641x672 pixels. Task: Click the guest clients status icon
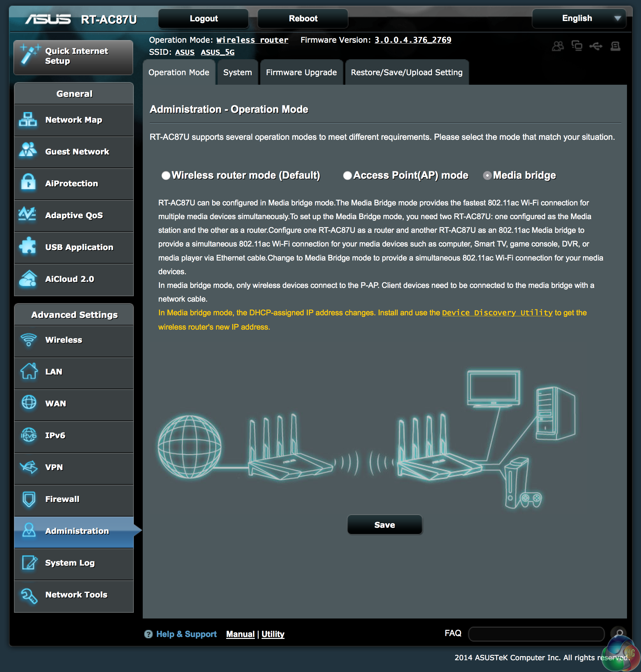(558, 46)
